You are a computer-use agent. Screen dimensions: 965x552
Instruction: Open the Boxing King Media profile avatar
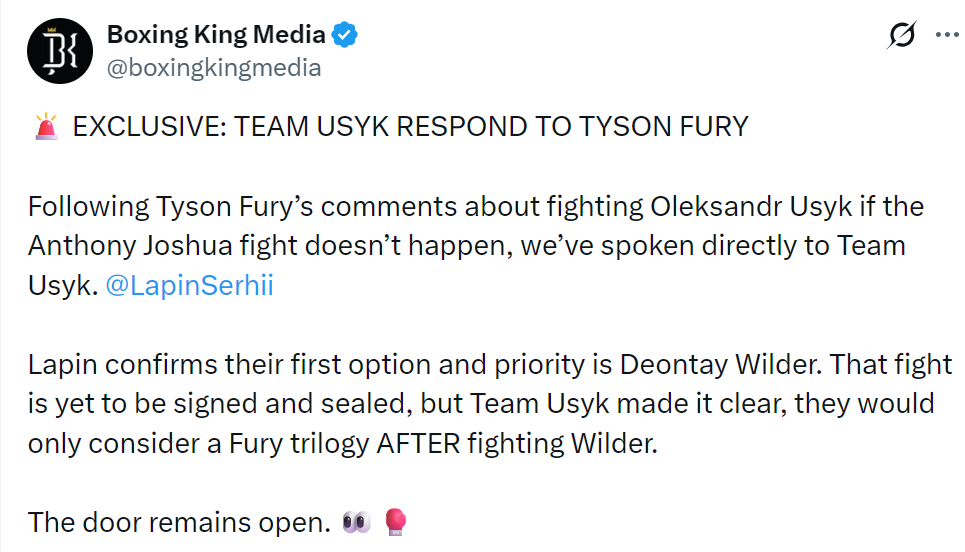(x=60, y=51)
